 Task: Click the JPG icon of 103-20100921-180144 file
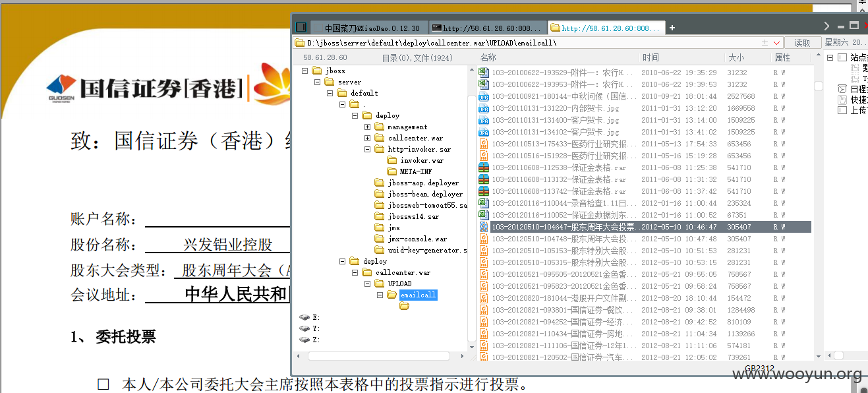point(483,96)
